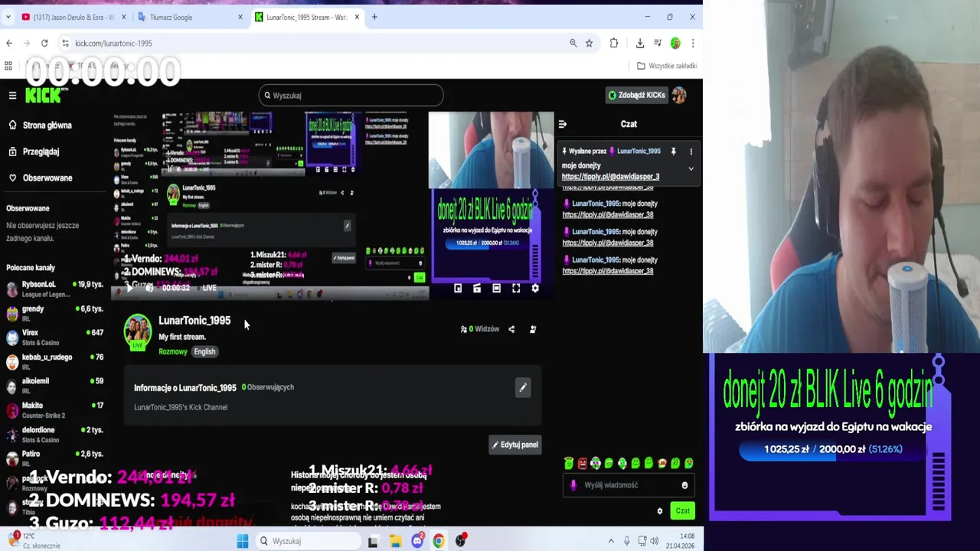Image resolution: width=980 pixels, height=551 pixels.
Task: Select the English language tag
Action: coord(204,351)
